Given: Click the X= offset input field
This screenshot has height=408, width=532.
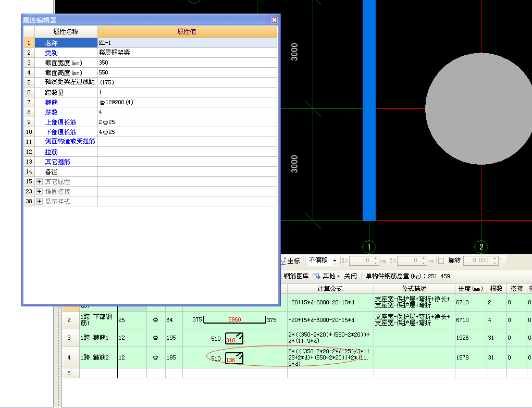Looking at the screenshot, I should pos(361,261).
